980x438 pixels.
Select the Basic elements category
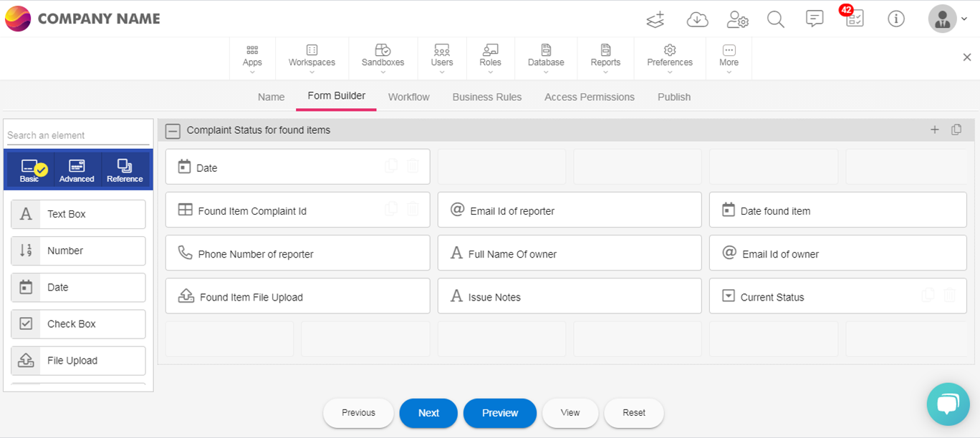tap(30, 170)
